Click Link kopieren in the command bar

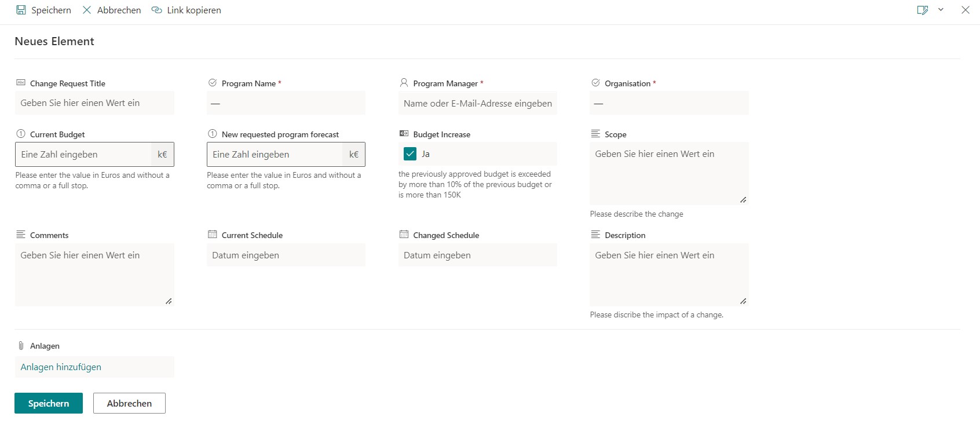click(x=193, y=10)
